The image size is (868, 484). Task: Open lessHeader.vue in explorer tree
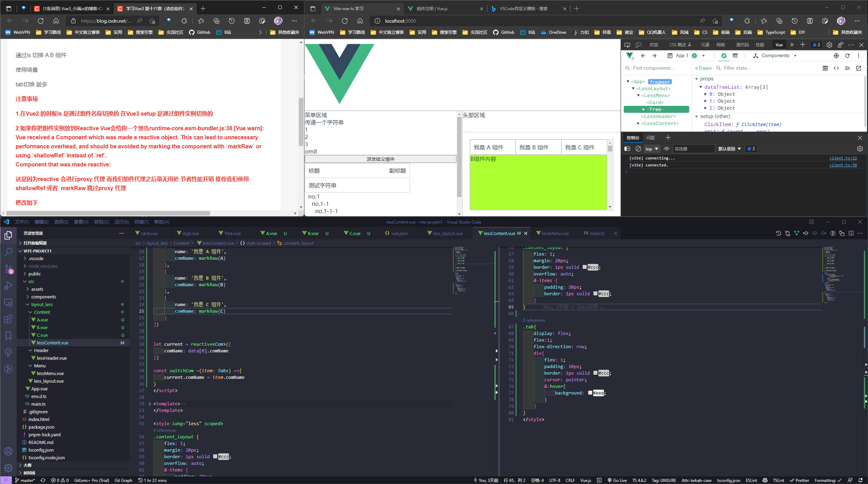(x=51, y=358)
